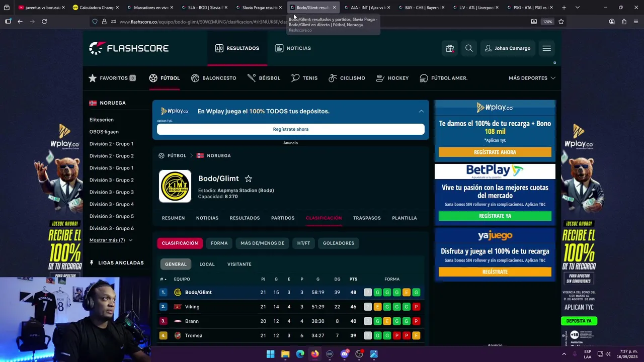Open File Explorer from the taskbar
The width and height of the screenshot is (644, 362).
[x=285, y=354]
